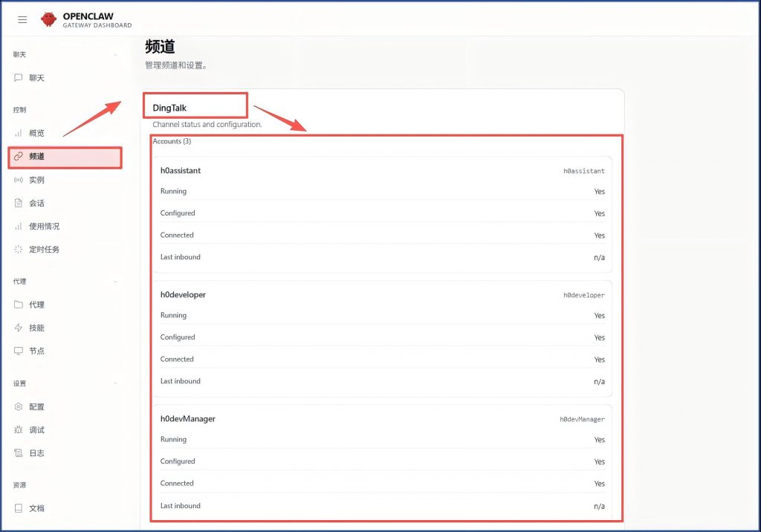Image resolution: width=761 pixels, height=532 pixels.
Task: Click the chat bubble icon beside 聊天
Action: pyautogui.click(x=19, y=78)
